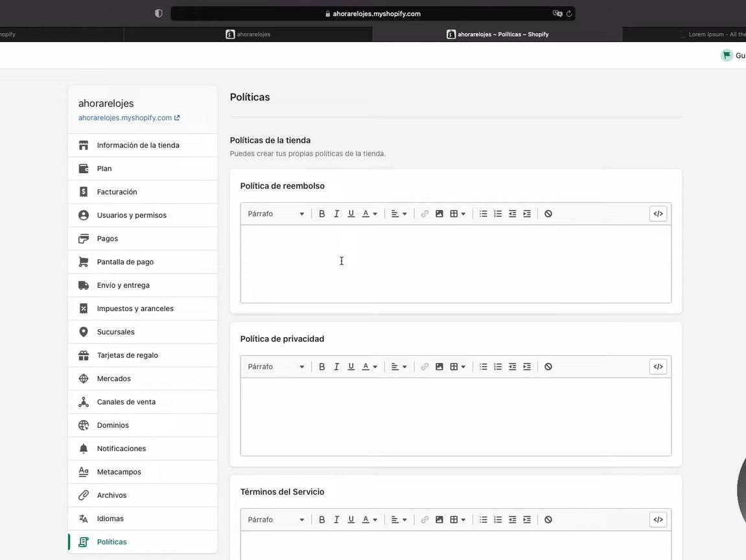746x560 pixels.
Task: Go to Mercados settings
Action: 143,379
